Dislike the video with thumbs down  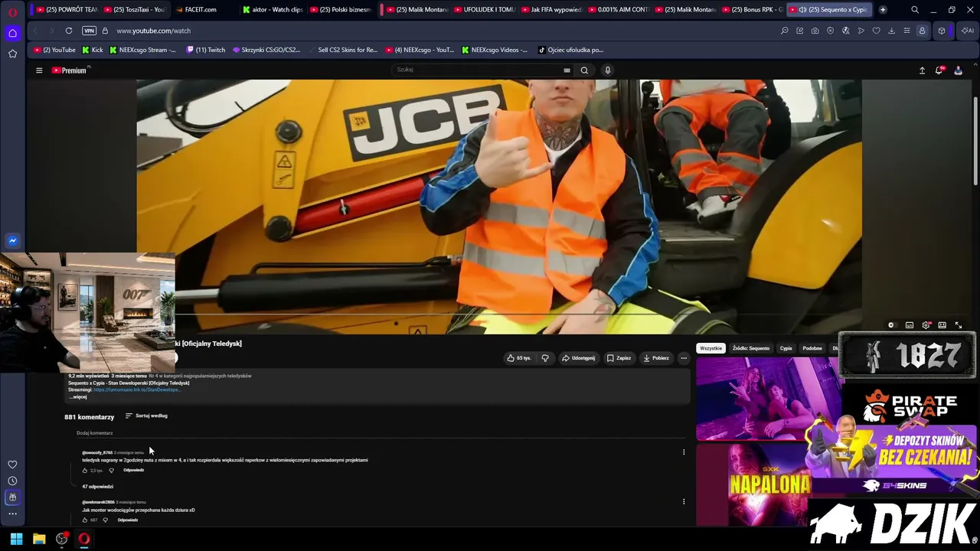545,358
